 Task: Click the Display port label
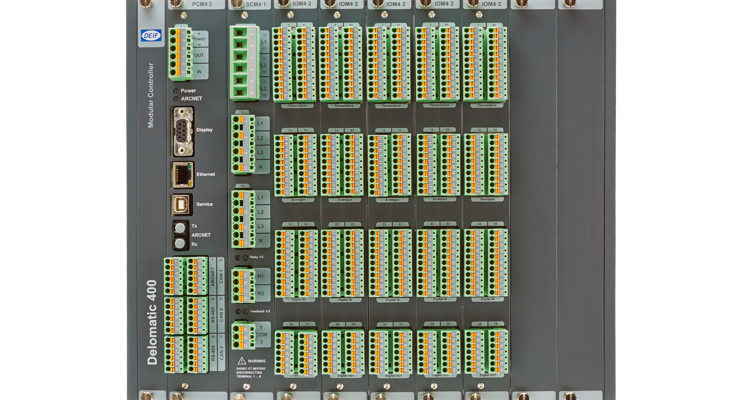(204, 130)
